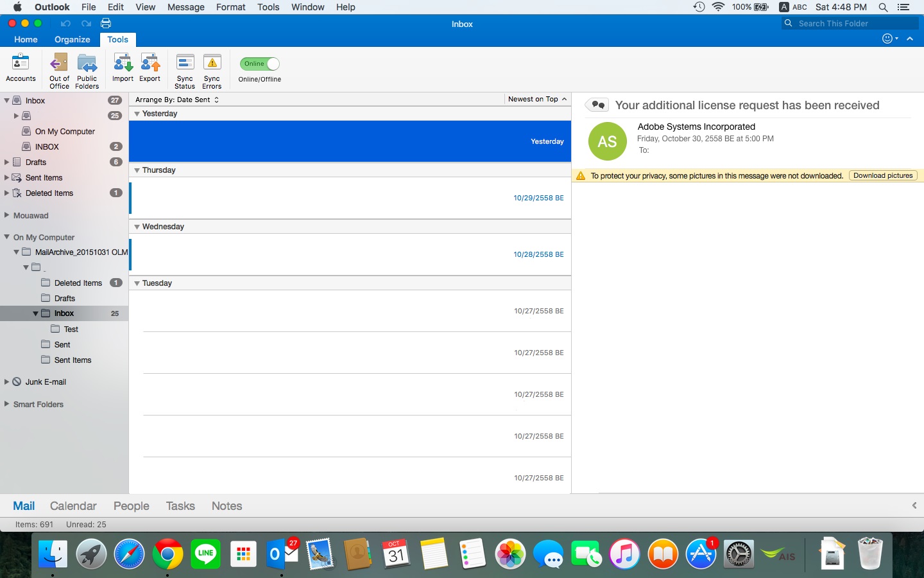Expand the Mouawad account section
This screenshot has height=578, width=924.
[6, 215]
